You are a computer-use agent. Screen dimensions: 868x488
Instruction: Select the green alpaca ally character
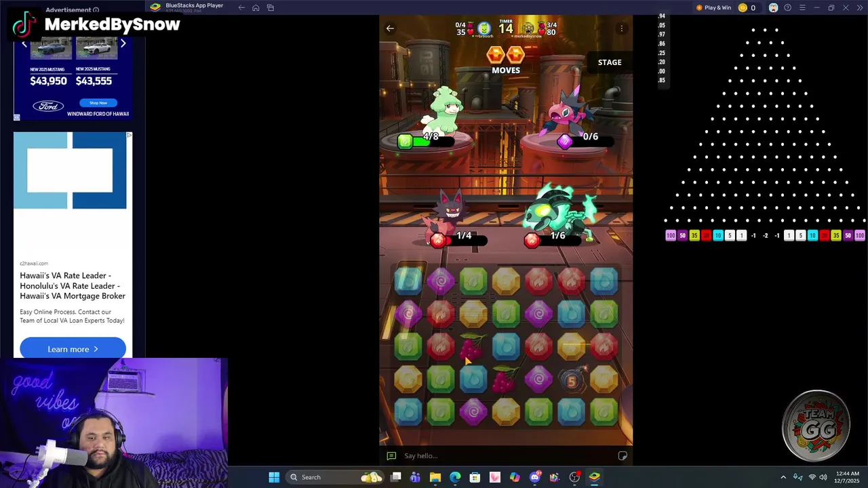tap(443, 112)
